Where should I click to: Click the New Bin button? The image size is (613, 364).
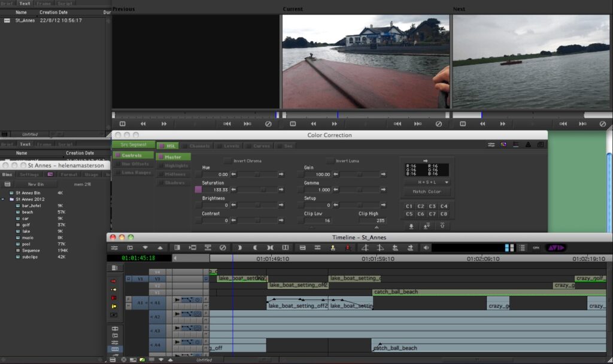(36, 184)
